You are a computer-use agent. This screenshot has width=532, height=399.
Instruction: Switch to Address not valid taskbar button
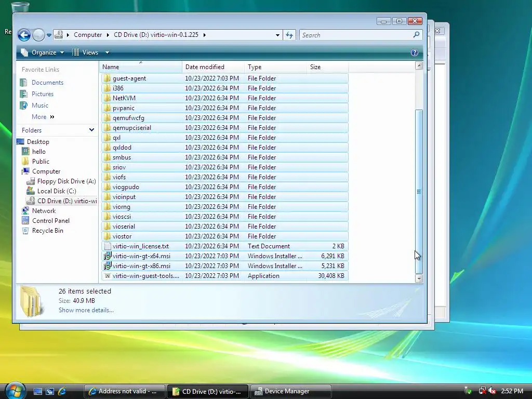(x=125, y=391)
